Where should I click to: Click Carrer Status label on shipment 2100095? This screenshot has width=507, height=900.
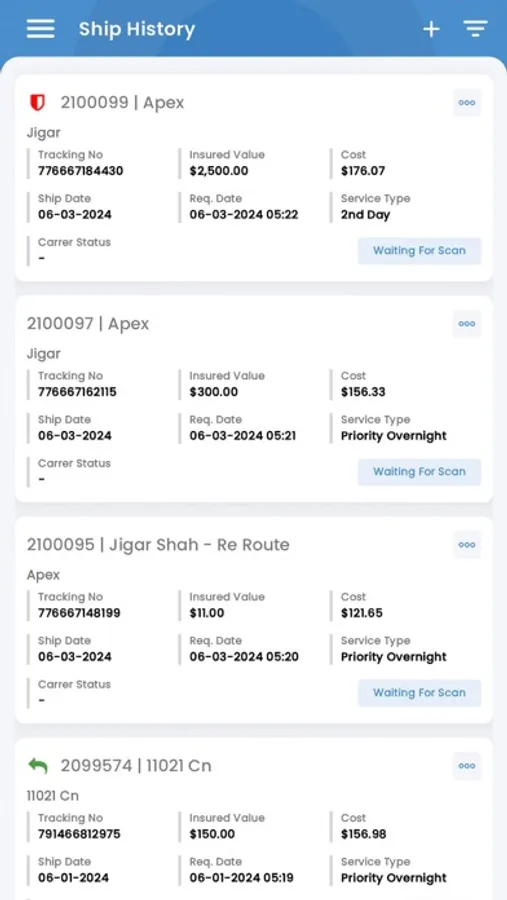point(74,684)
